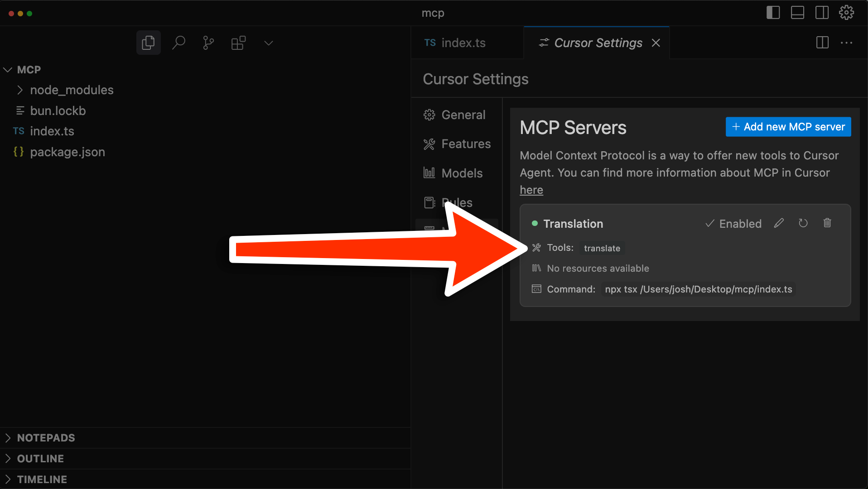Open package.json in the file tree
The width and height of the screenshot is (868, 489).
(x=68, y=152)
